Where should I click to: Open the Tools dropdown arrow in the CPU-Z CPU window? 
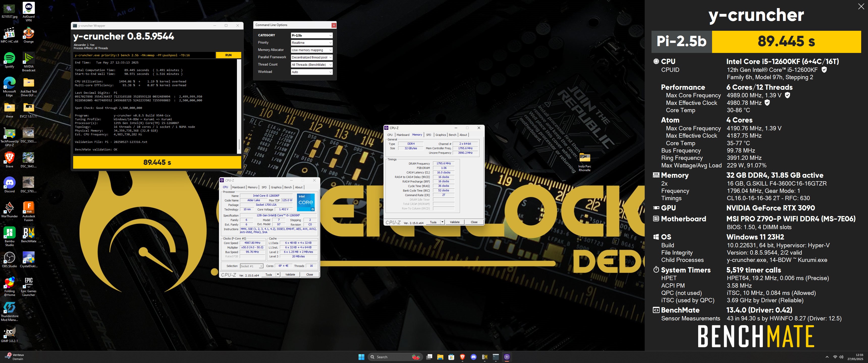pos(278,275)
